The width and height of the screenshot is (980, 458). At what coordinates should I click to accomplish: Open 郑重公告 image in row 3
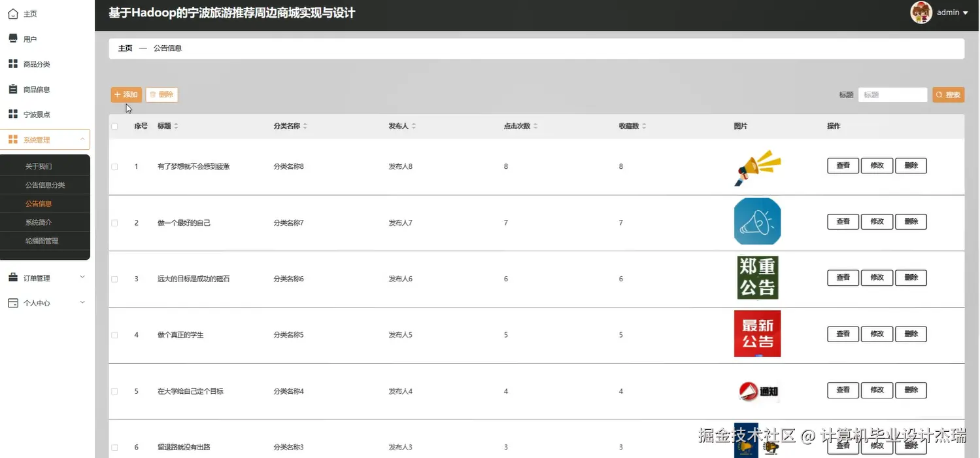pyautogui.click(x=758, y=278)
